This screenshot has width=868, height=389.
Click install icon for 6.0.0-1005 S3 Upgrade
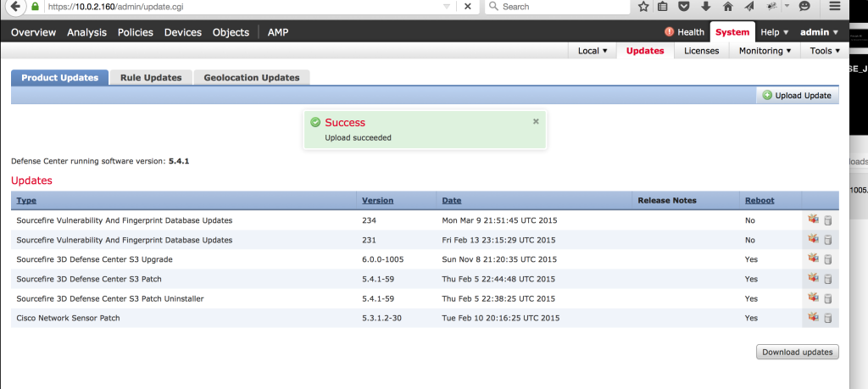[x=813, y=258]
